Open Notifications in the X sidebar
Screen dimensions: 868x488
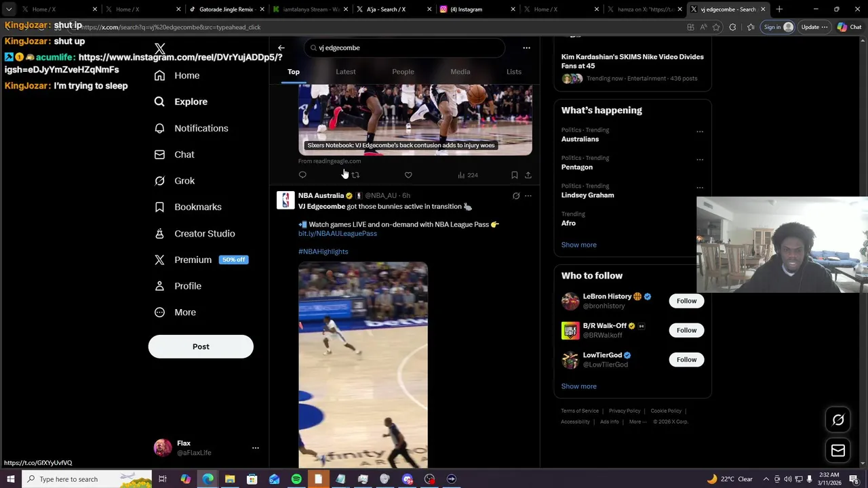[191, 128]
